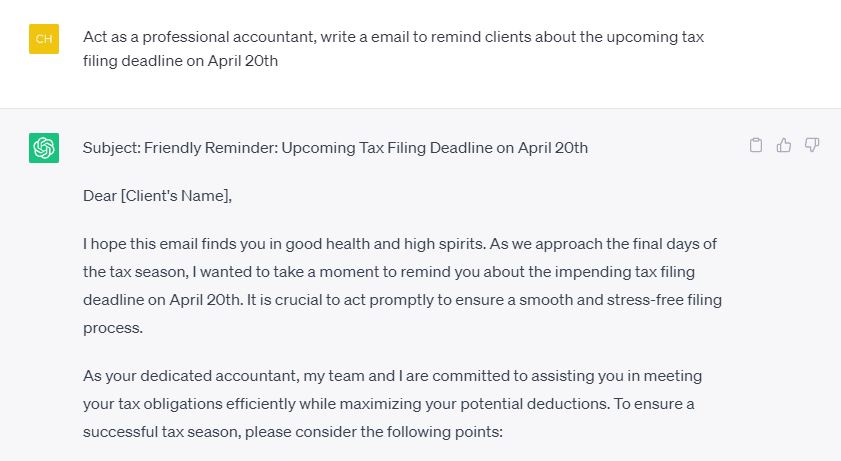
Task: Click the paragraph starting "I hope this email"
Action: (x=400, y=286)
